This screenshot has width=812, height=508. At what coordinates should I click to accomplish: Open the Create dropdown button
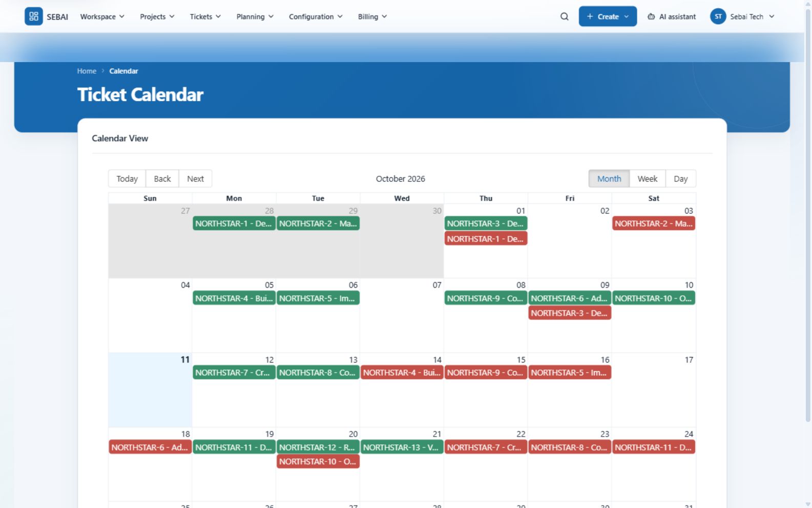point(608,16)
